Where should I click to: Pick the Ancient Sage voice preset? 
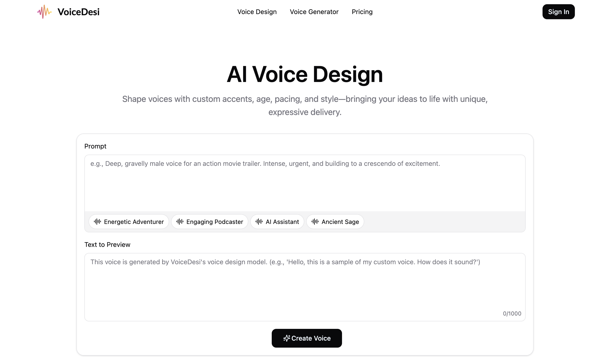tap(335, 222)
